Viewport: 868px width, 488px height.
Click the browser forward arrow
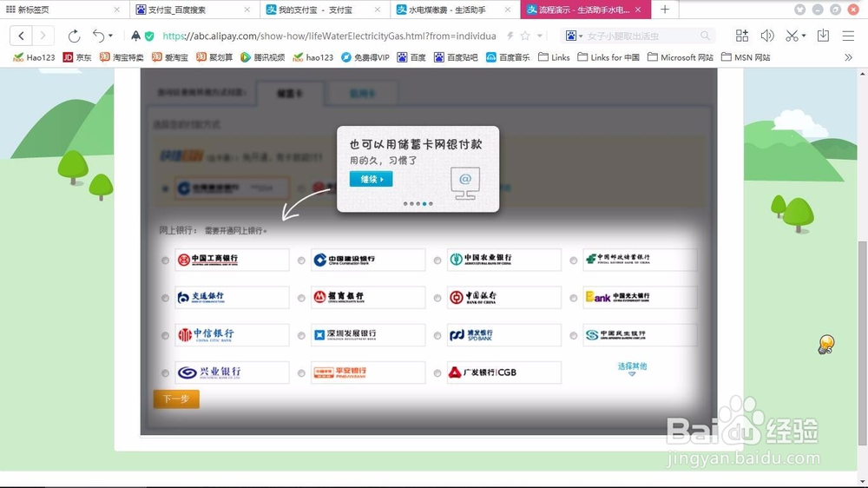[43, 36]
